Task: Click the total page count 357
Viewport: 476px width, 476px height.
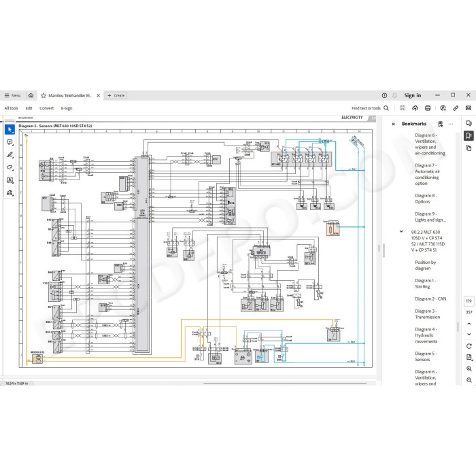Action: pyautogui.click(x=469, y=312)
